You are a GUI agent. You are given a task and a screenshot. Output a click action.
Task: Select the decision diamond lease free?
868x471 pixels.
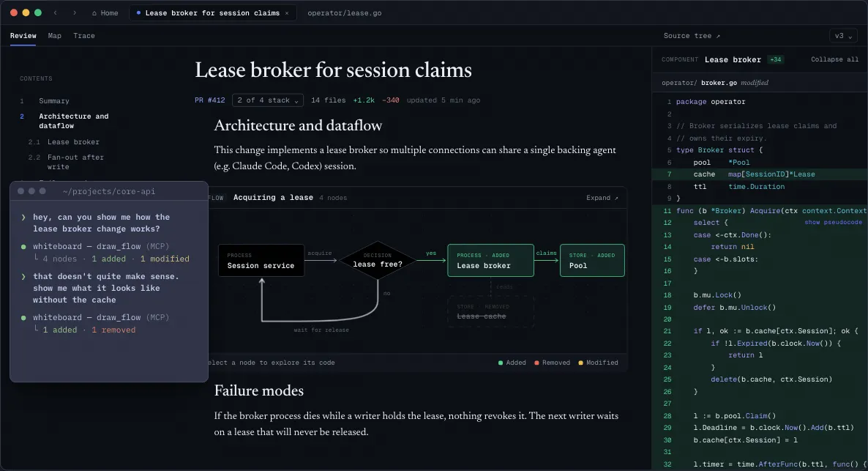coord(378,261)
